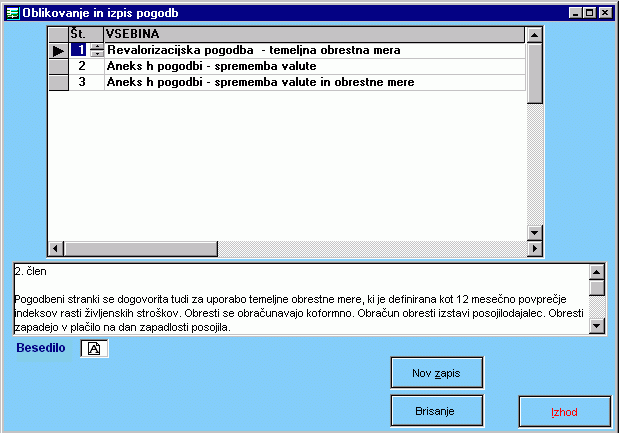Click the spinner beside number 1

click(97, 51)
